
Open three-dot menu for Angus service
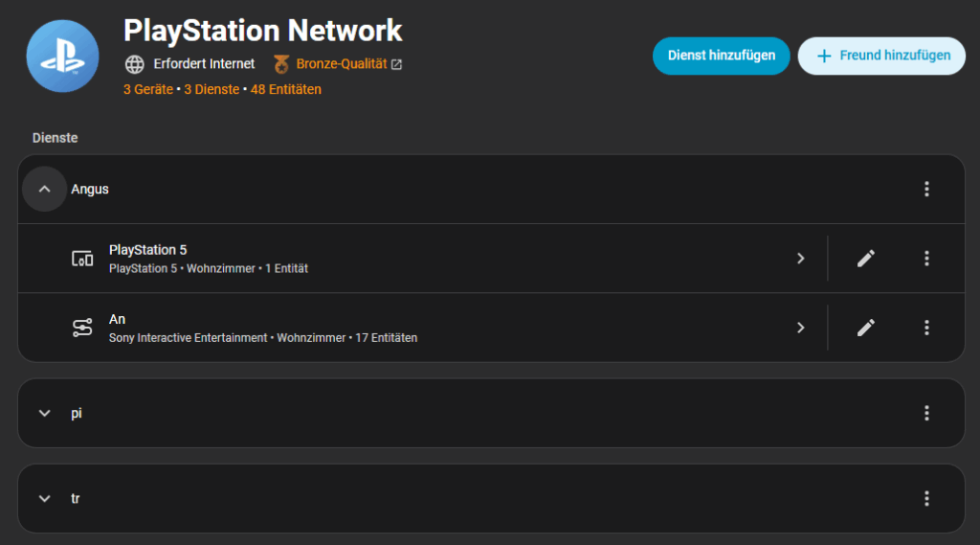coord(926,190)
